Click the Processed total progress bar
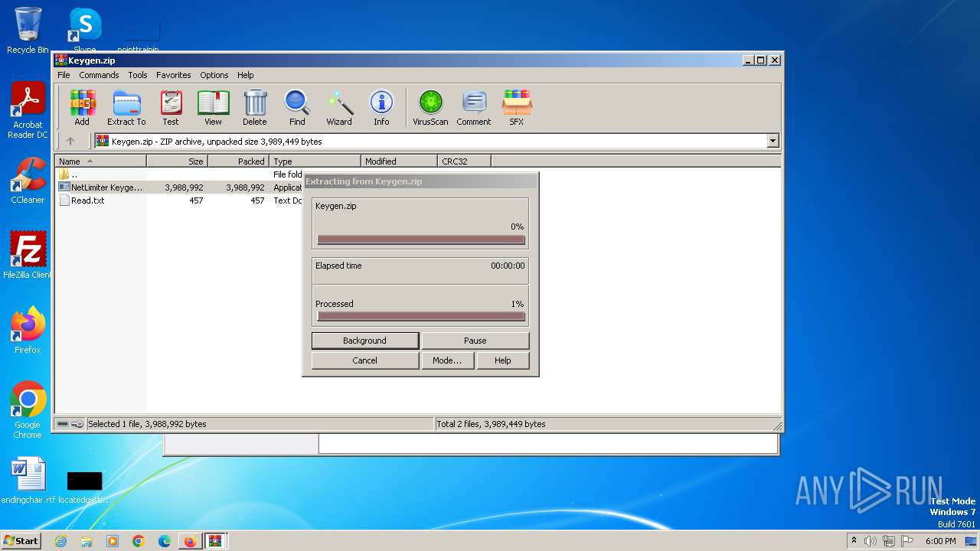The width and height of the screenshot is (980, 551). (x=421, y=316)
